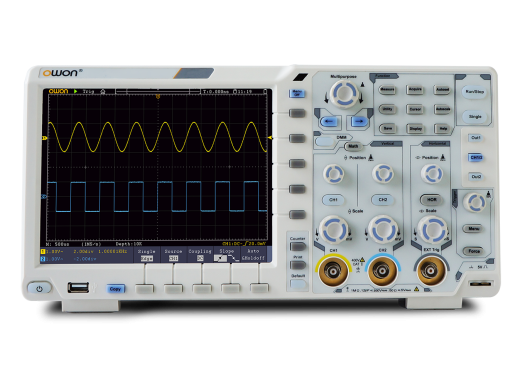Open the Auto & Holdoff menu item
The image size is (520, 380).
(x=253, y=255)
